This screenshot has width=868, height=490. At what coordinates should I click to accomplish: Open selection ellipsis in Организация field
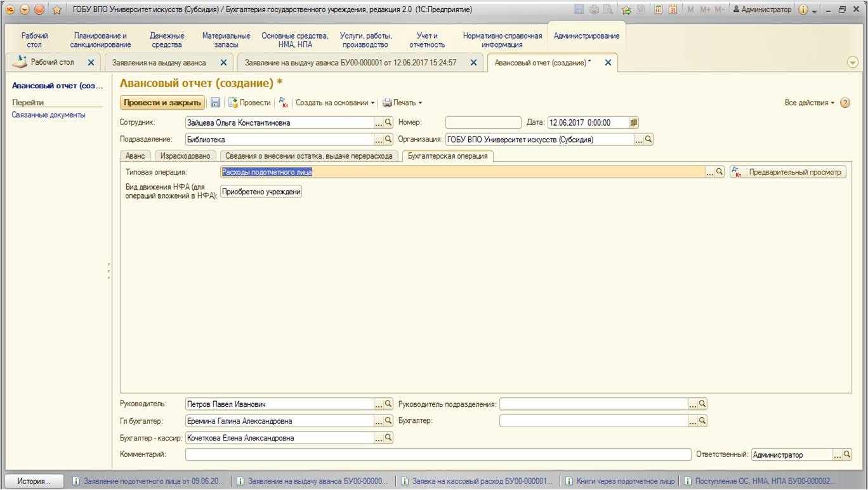click(639, 139)
